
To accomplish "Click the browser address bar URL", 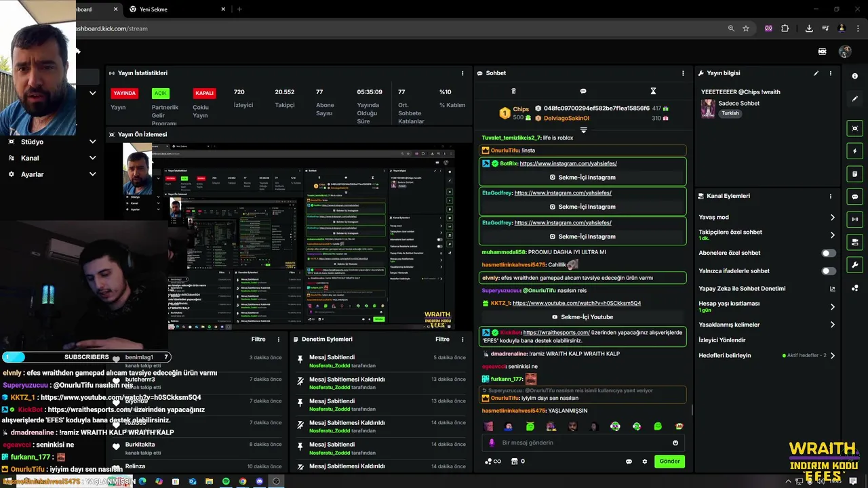I will 111,28.
